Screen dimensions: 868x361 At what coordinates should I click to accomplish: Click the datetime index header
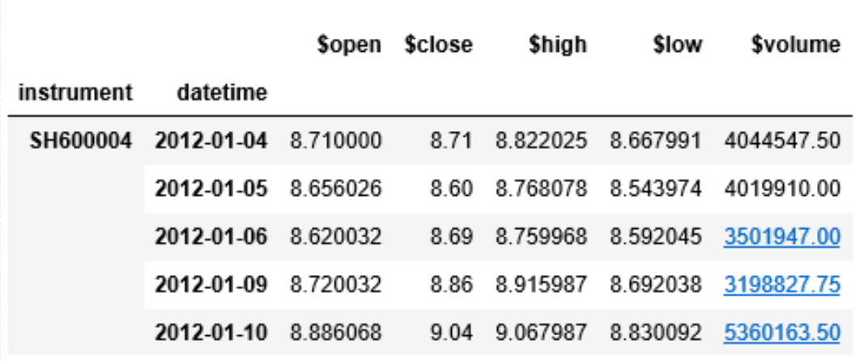click(222, 92)
